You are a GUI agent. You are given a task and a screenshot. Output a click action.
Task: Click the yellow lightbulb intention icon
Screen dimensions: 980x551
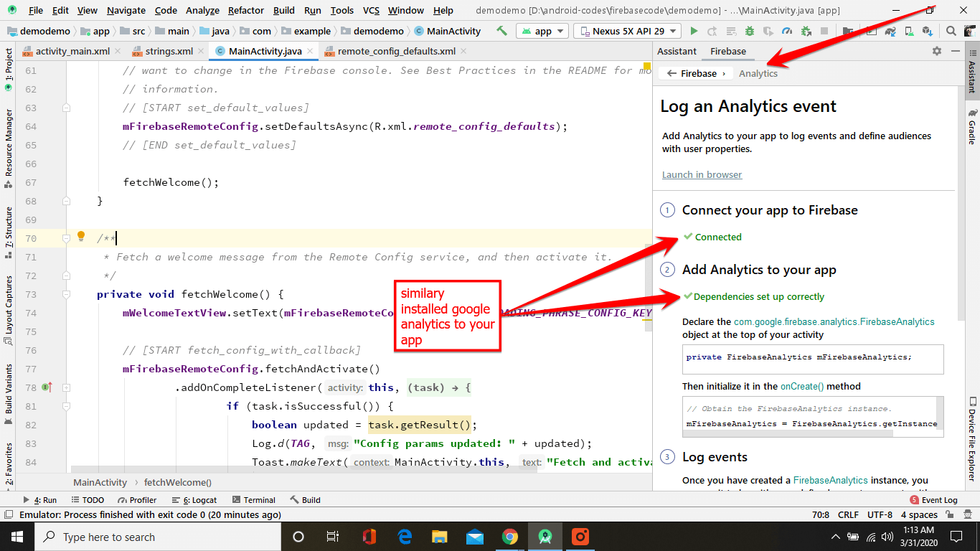click(81, 237)
